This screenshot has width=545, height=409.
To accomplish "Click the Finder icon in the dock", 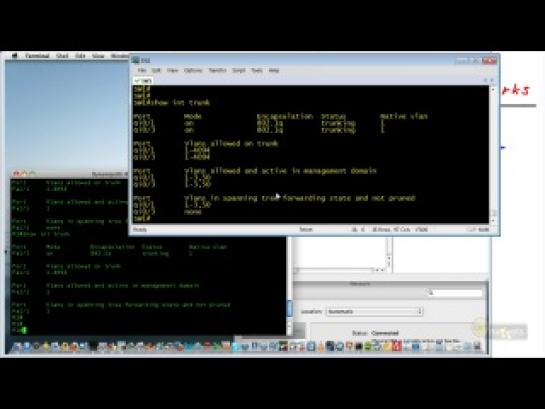I will (x=16, y=346).
